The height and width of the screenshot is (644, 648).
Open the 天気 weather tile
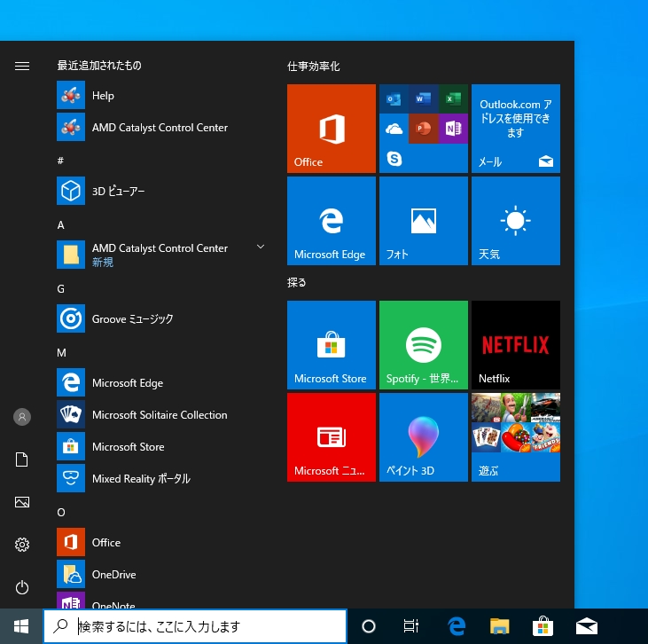[516, 221]
